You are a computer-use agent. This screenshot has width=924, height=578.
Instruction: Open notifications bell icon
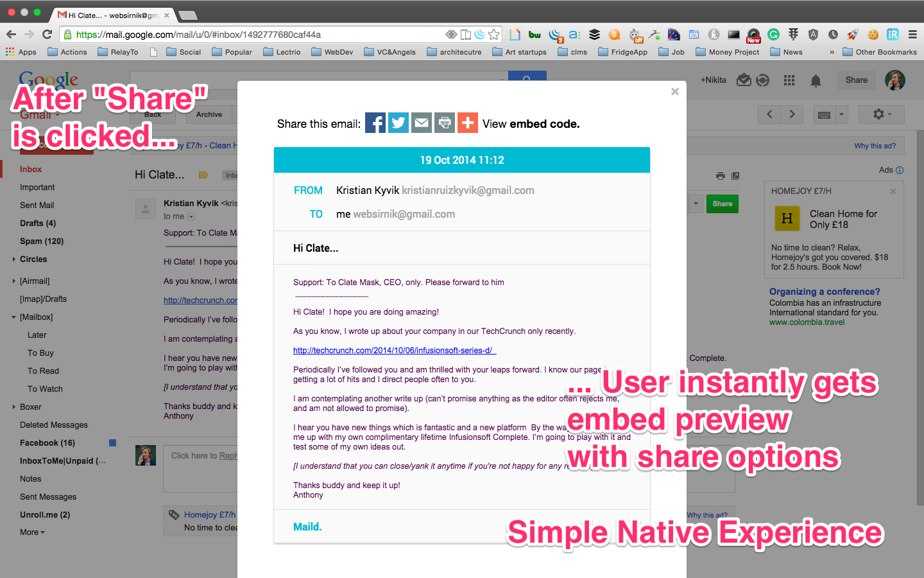point(816,80)
